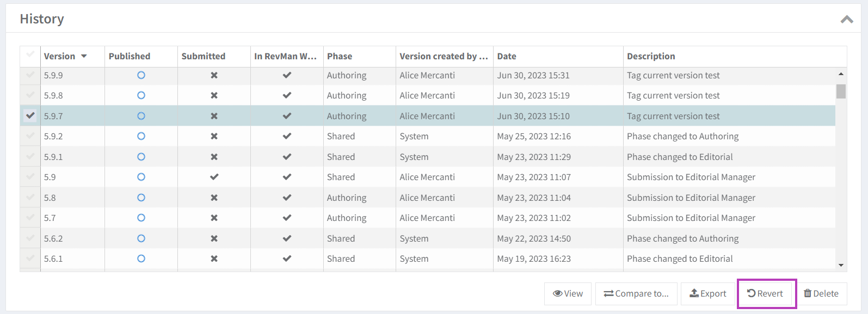Click Submitted checkmark for version 5.9

[x=214, y=177]
